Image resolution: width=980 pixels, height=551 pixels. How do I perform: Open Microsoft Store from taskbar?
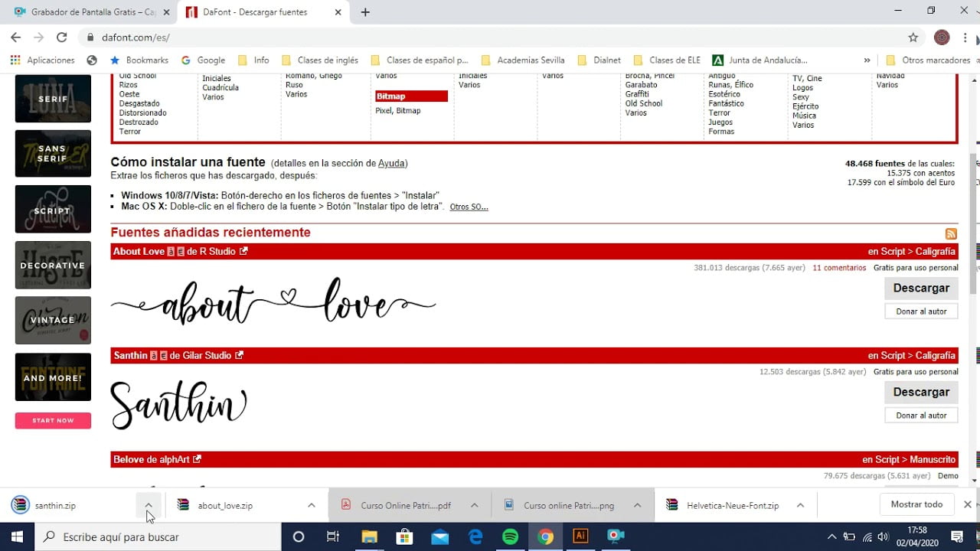(404, 536)
